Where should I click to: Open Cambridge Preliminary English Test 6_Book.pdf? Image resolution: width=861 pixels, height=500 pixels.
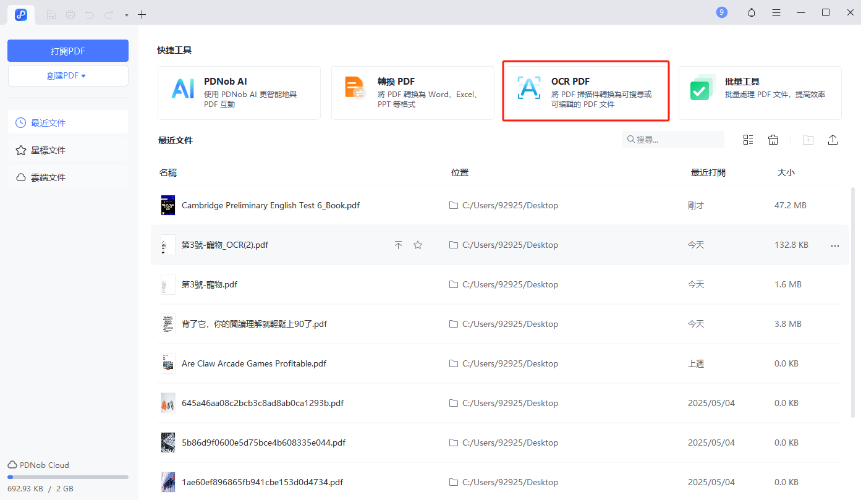[271, 205]
